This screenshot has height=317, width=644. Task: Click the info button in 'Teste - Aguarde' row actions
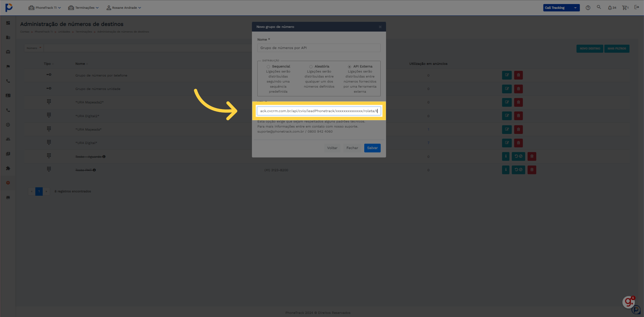(x=506, y=156)
